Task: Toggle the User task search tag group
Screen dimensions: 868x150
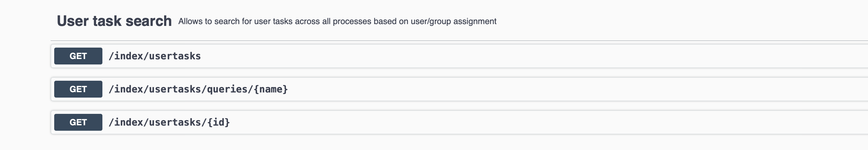Action: coord(459,21)
